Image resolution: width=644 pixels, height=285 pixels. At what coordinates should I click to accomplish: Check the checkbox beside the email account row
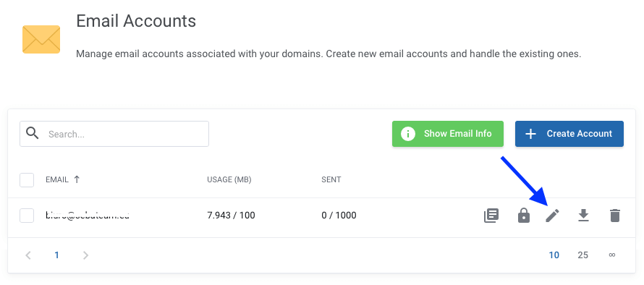(x=27, y=215)
